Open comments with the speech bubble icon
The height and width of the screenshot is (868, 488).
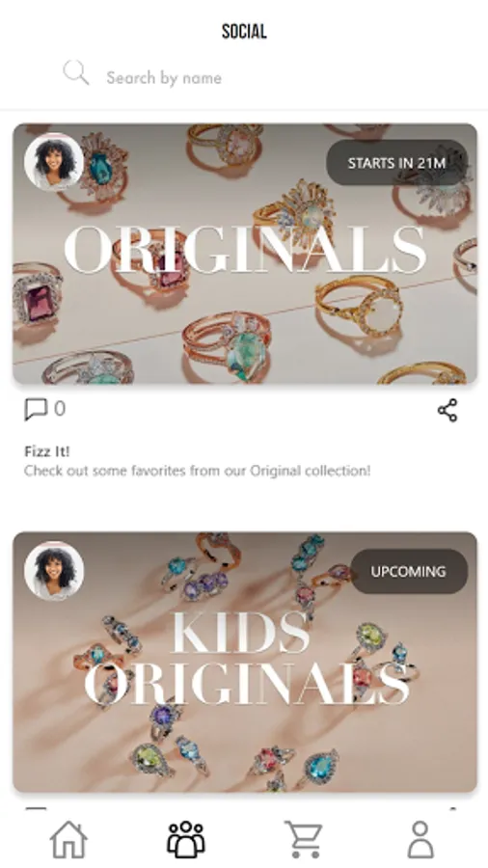point(36,410)
